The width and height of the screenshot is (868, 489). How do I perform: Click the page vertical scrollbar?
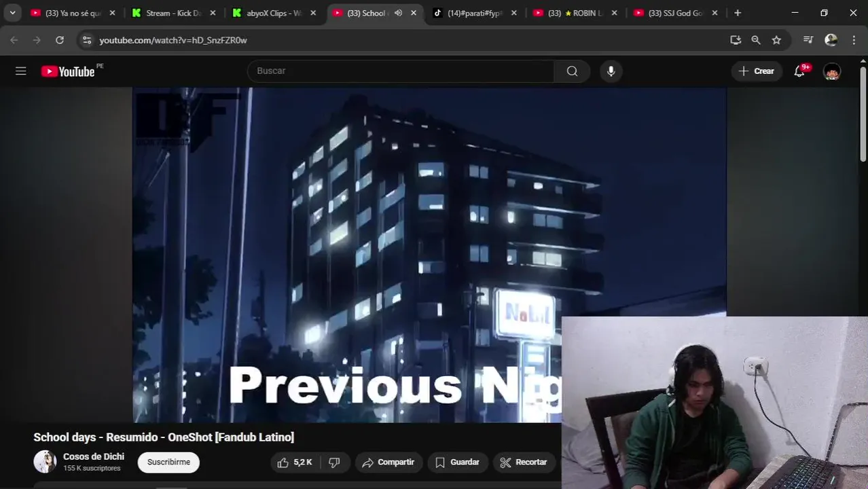click(x=863, y=114)
